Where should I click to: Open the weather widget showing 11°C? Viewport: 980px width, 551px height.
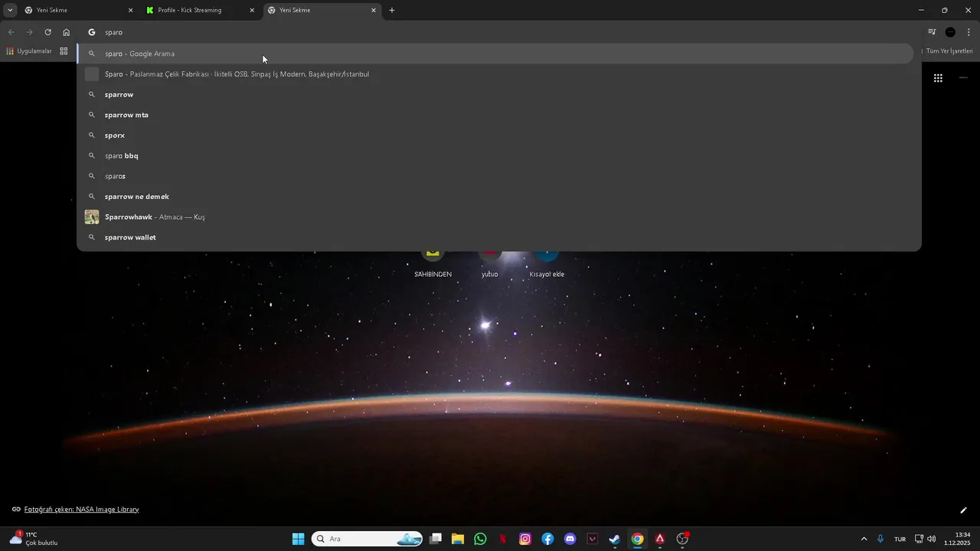(x=34, y=539)
